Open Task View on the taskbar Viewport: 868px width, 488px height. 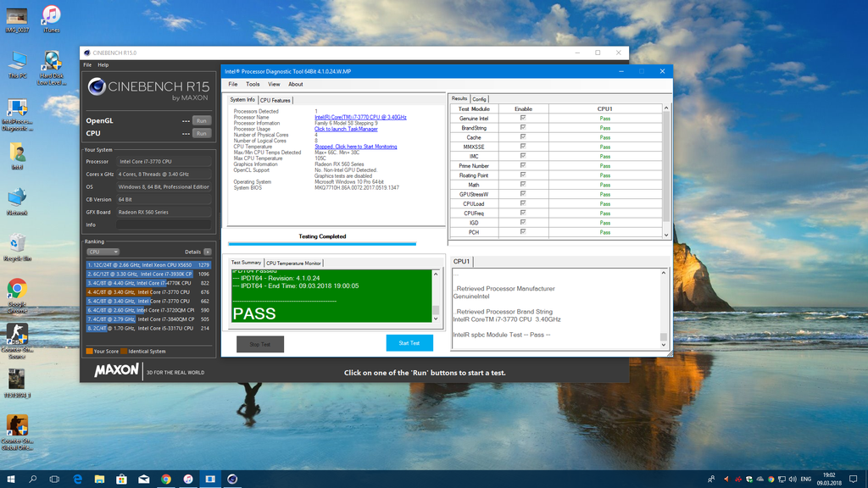54,480
